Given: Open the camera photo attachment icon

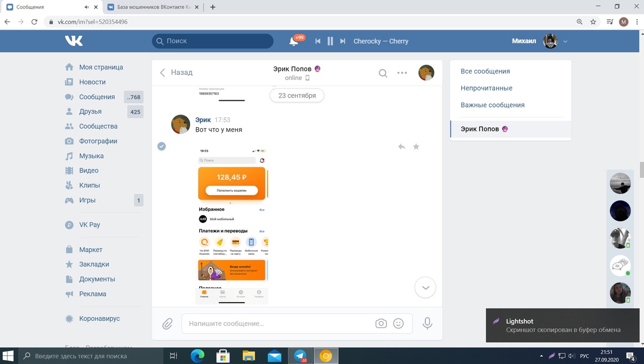Looking at the screenshot, I should tap(381, 324).
